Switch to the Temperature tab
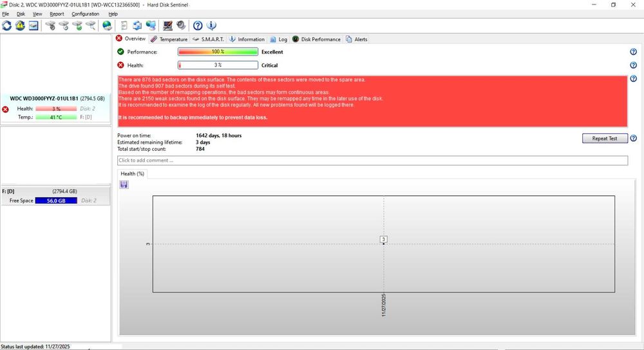644x350 pixels. (169, 39)
